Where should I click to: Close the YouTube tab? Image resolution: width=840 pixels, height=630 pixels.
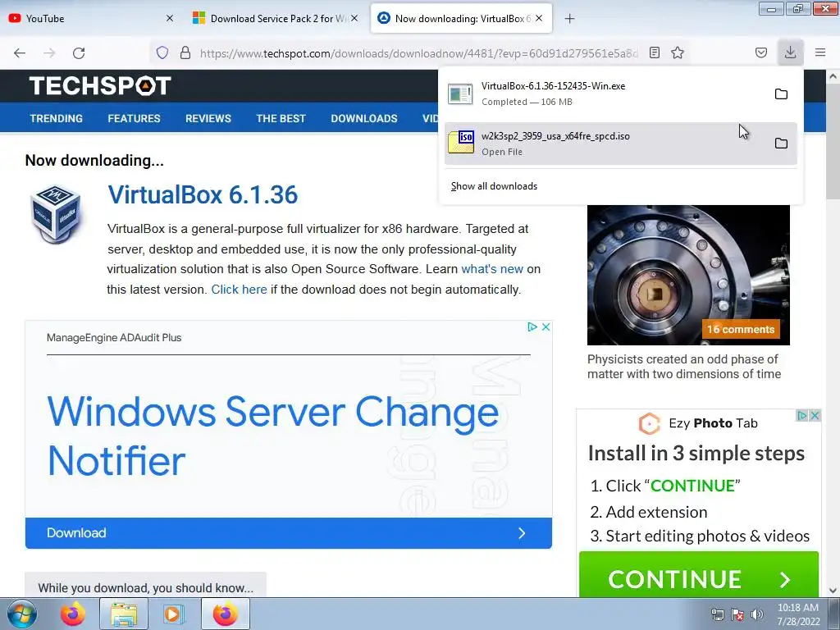pyautogui.click(x=170, y=18)
